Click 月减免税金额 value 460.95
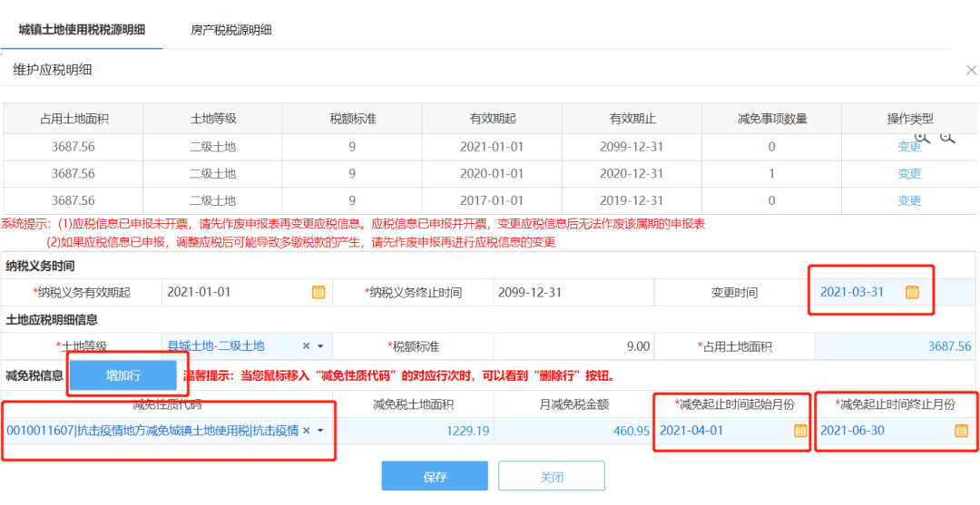This screenshot has width=980, height=505. [573, 431]
